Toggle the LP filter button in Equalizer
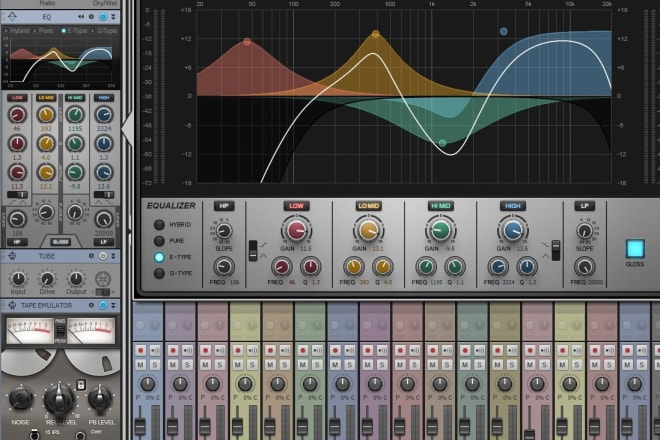 pos(585,206)
